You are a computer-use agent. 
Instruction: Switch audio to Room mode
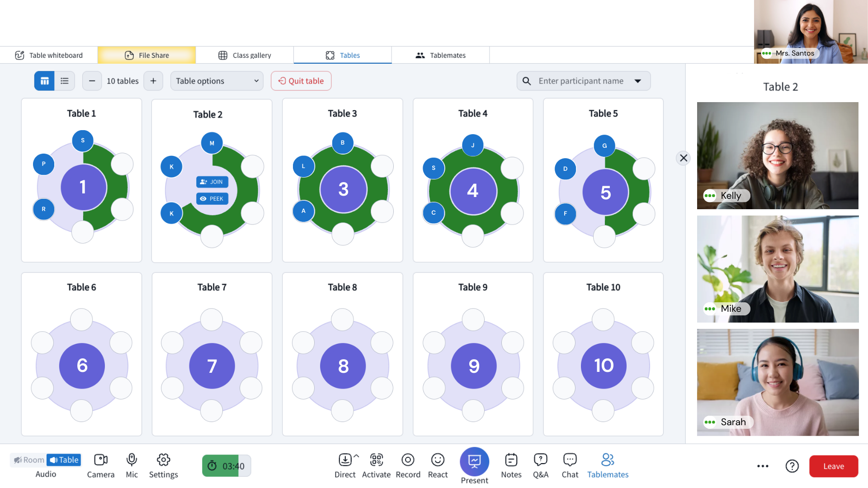(x=29, y=460)
